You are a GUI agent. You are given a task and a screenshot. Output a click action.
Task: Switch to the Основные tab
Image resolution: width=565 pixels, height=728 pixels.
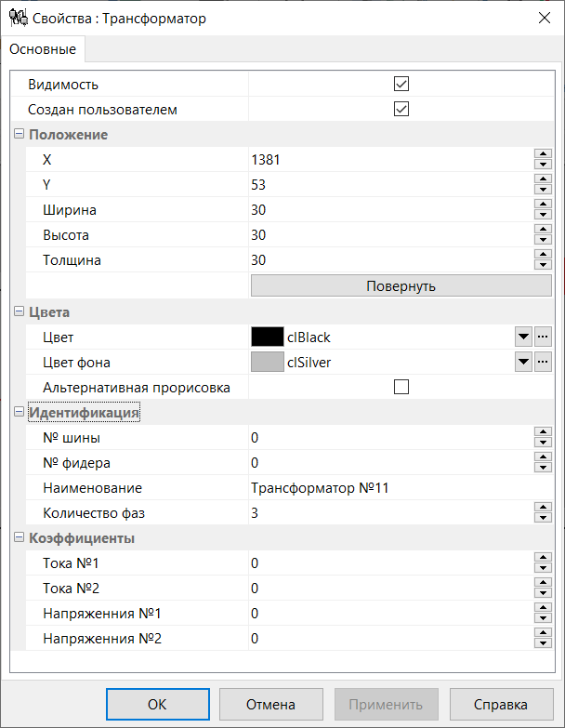tap(43, 48)
